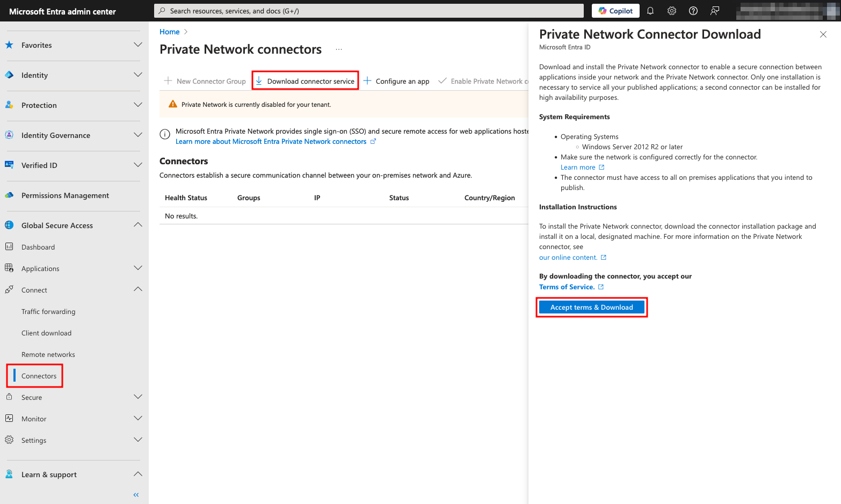Open the notifications bell

click(x=650, y=11)
